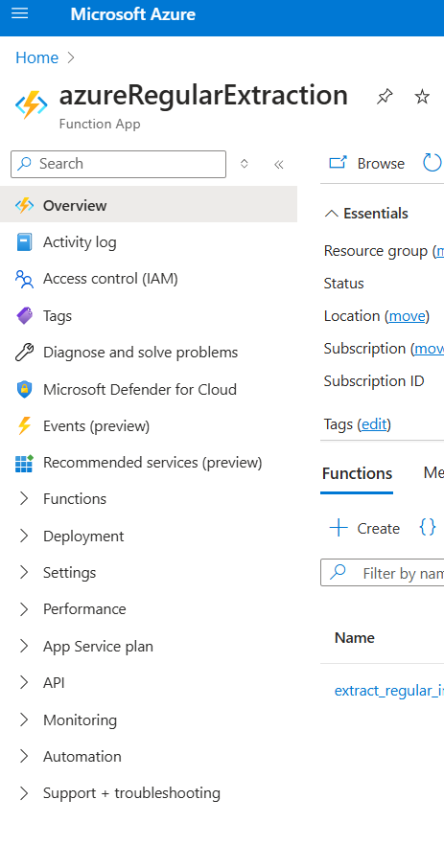The image size is (444, 868).
Task: Click the curly braces icon near Create
Action: [x=428, y=528]
